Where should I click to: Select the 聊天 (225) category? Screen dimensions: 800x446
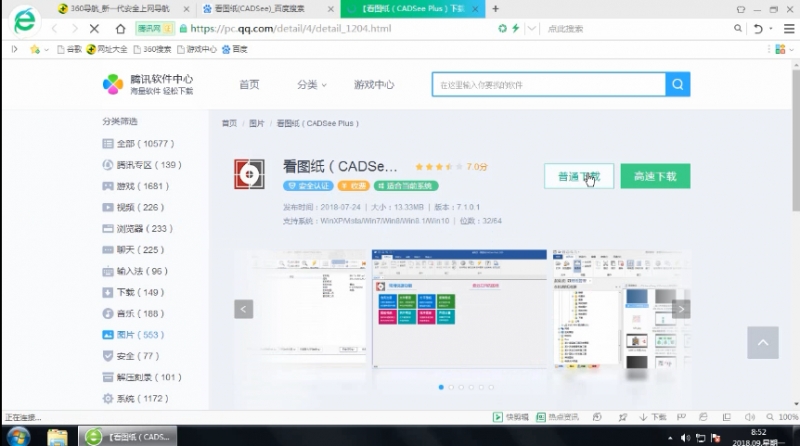click(133, 250)
